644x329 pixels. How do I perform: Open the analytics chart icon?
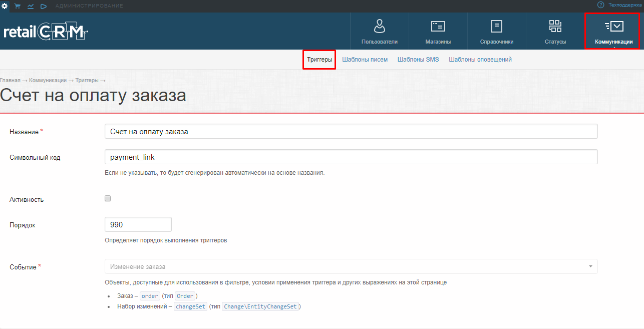(x=31, y=6)
